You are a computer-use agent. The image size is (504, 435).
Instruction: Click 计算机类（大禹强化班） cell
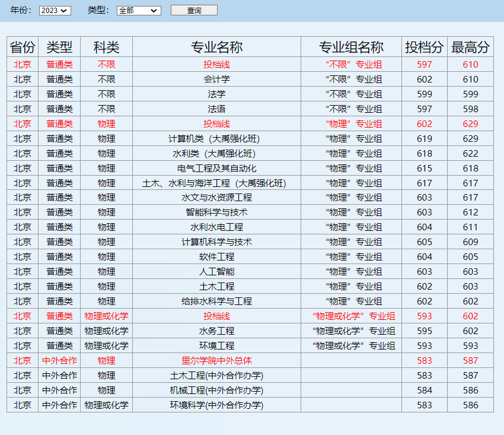coord(216,139)
